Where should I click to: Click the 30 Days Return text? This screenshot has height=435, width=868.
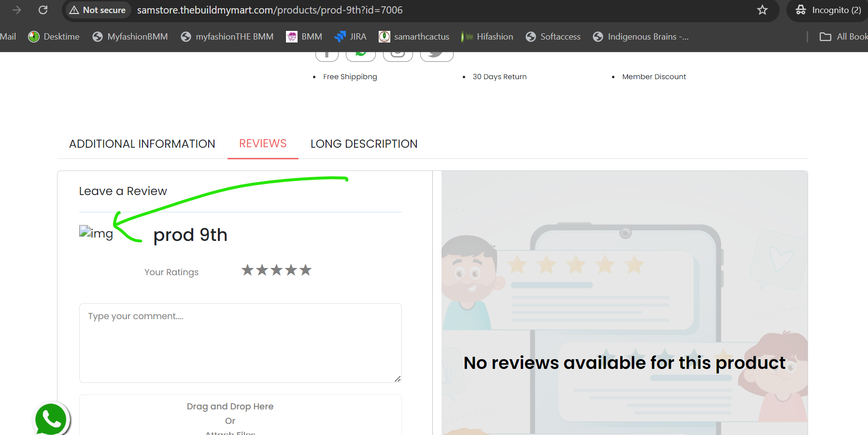point(499,77)
